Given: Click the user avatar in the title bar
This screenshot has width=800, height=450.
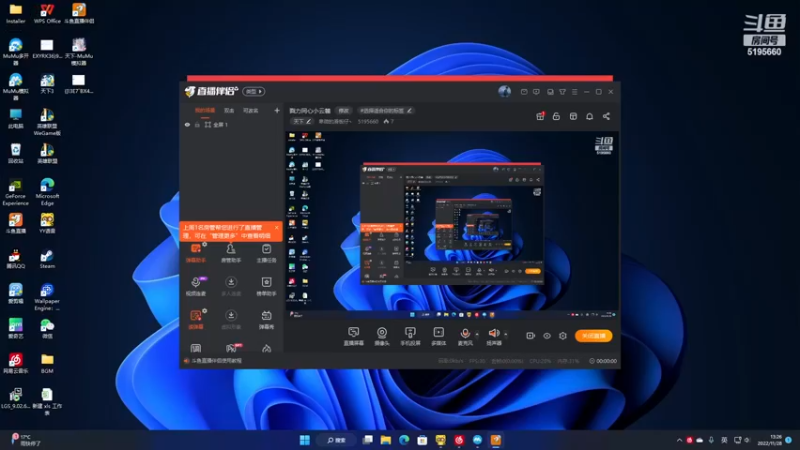Looking at the screenshot, I should [504, 91].
